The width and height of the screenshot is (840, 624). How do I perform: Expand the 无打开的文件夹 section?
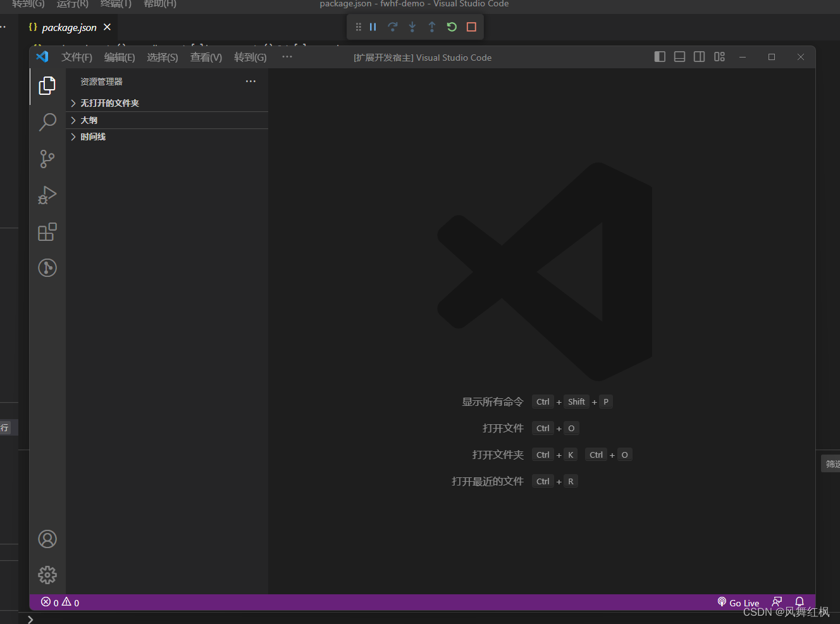point(167,103)
